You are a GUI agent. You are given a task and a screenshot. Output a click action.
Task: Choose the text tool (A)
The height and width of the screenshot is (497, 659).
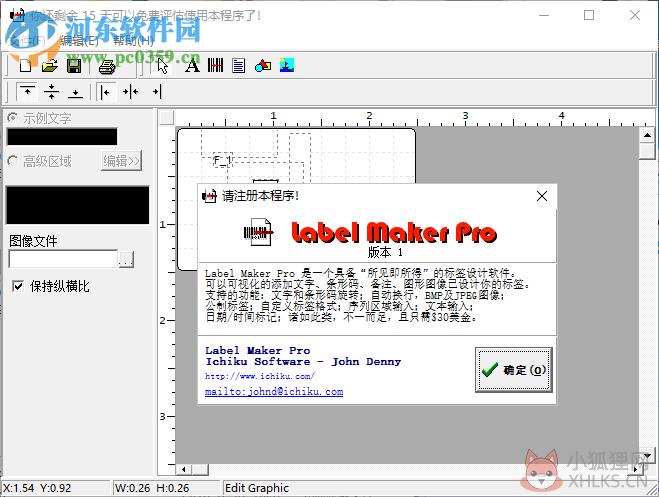pos(192,66)
